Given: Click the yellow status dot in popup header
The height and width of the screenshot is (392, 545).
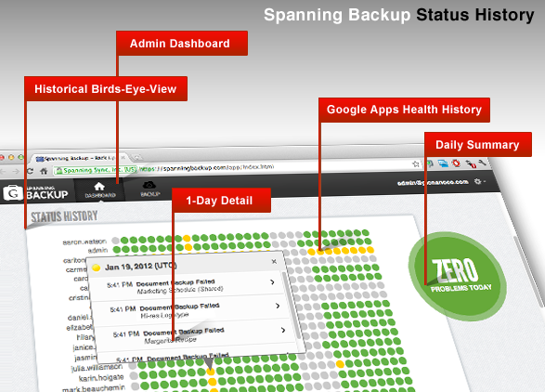Looking at the screenshot, I should pos(96,268).
